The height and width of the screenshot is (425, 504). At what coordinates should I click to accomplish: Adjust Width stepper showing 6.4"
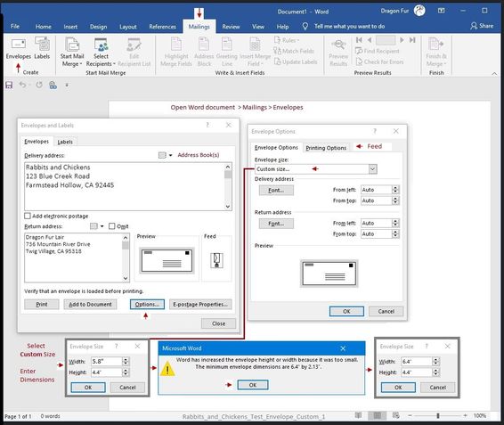click(435, 362)
